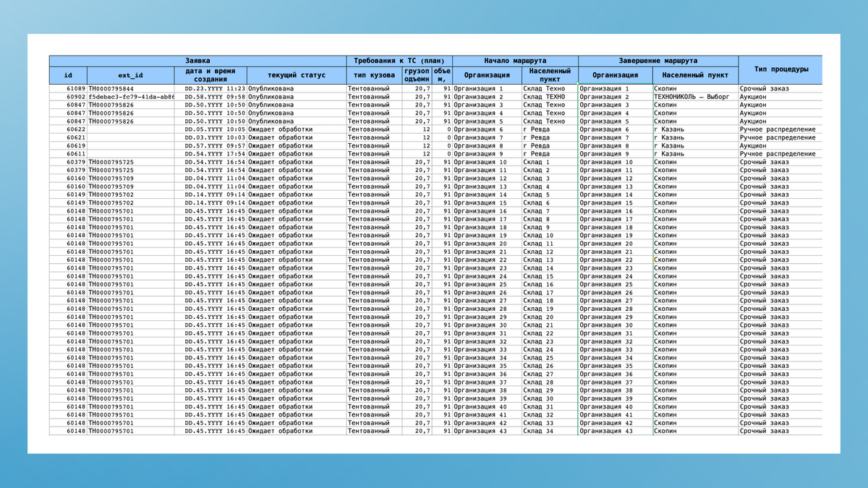Select the "дата и время создания" header
The image size is (868, 488).
point(210,75)
